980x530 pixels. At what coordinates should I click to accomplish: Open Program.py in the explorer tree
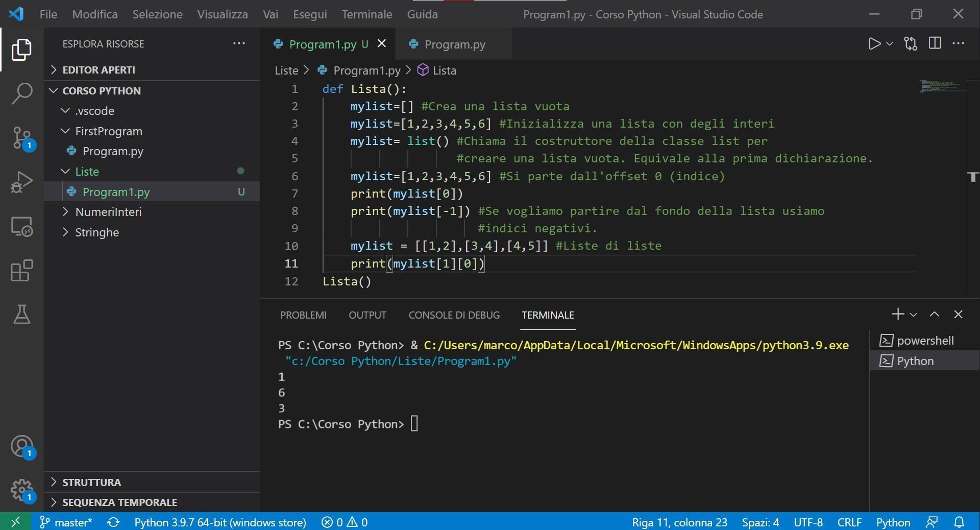coord(113,151)
